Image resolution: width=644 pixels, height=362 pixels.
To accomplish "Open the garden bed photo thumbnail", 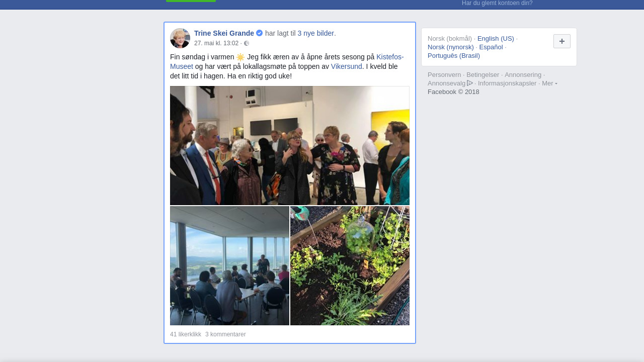I will tap(350, 265).
